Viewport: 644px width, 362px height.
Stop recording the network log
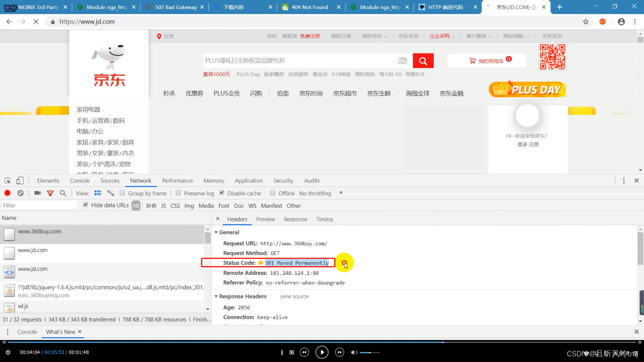click(7, 193)
